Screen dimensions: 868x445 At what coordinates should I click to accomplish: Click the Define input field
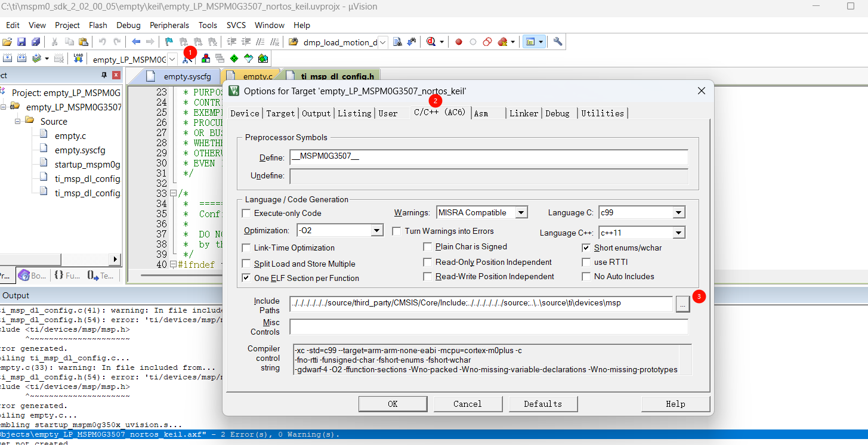click(x=488, y=157)
